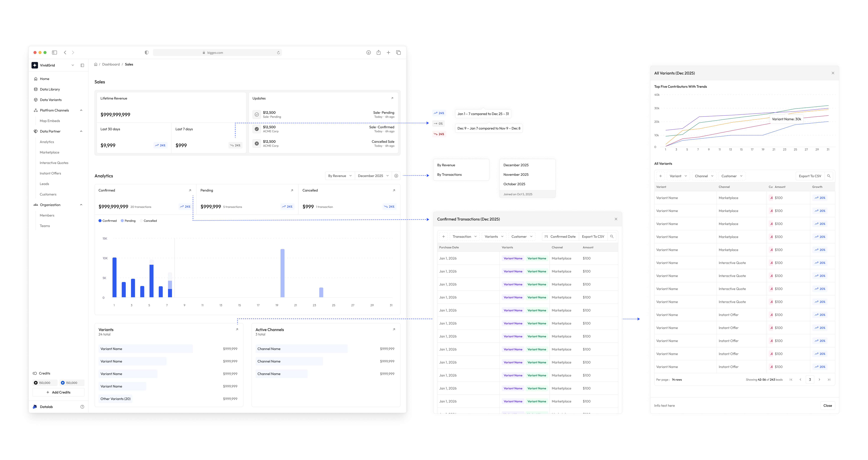Click the sidebar collapse icon near VividGrid

coord(82,65)
